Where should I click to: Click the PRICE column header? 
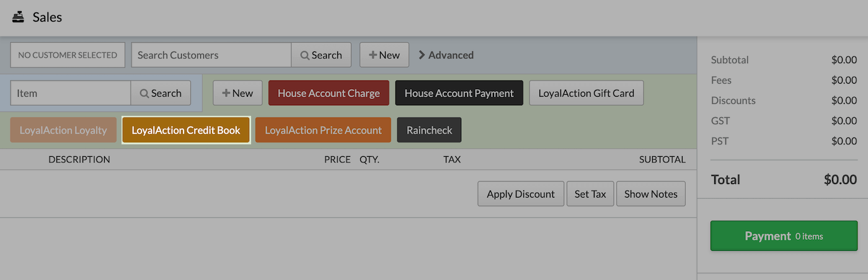click(x=337, y=159)
